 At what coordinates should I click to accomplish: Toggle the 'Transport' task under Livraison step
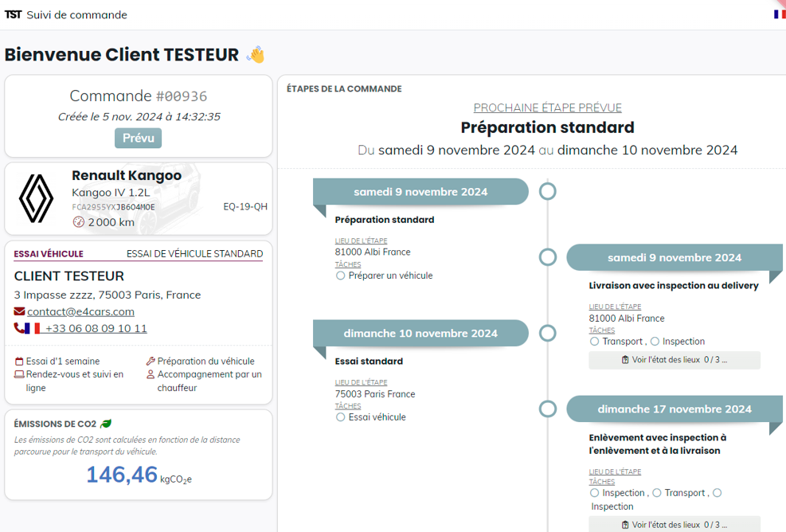(595, 342)
